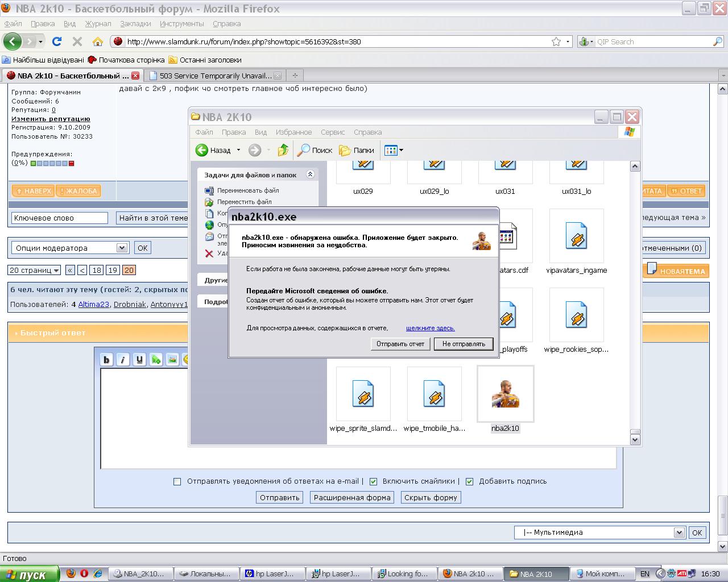Open Firefox Инструменты menu
The height and width of the screenshot is (582, 728).
point(181,24)
